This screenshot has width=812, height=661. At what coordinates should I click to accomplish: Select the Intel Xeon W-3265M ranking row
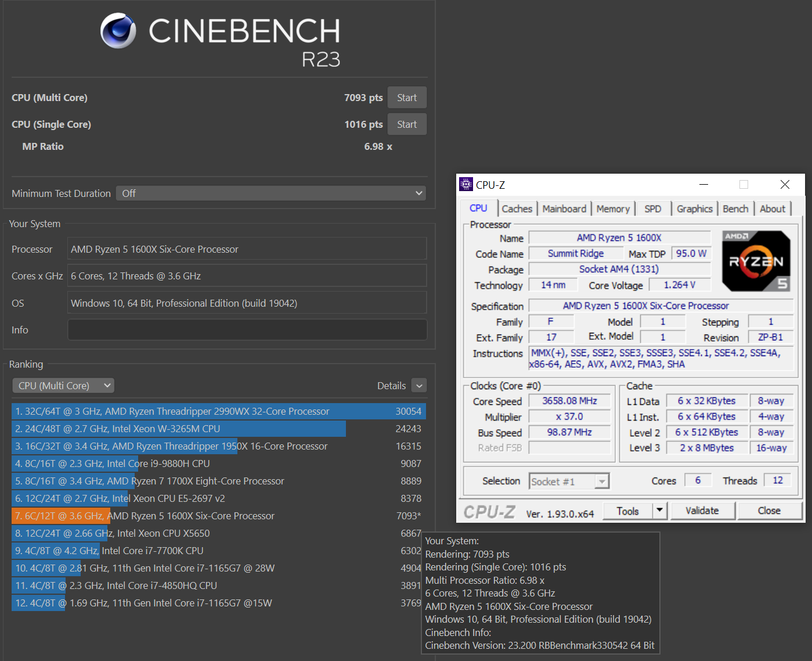[x=219, y=429]
